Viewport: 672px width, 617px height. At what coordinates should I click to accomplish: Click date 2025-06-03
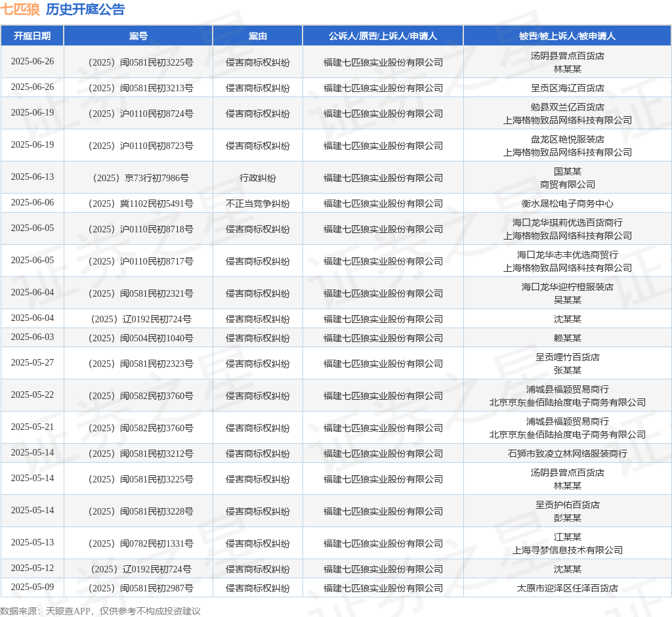coord(33,337)
